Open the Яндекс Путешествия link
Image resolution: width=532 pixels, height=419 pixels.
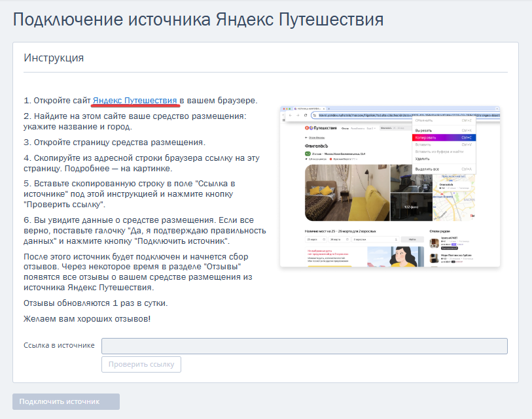pos(135,101)
